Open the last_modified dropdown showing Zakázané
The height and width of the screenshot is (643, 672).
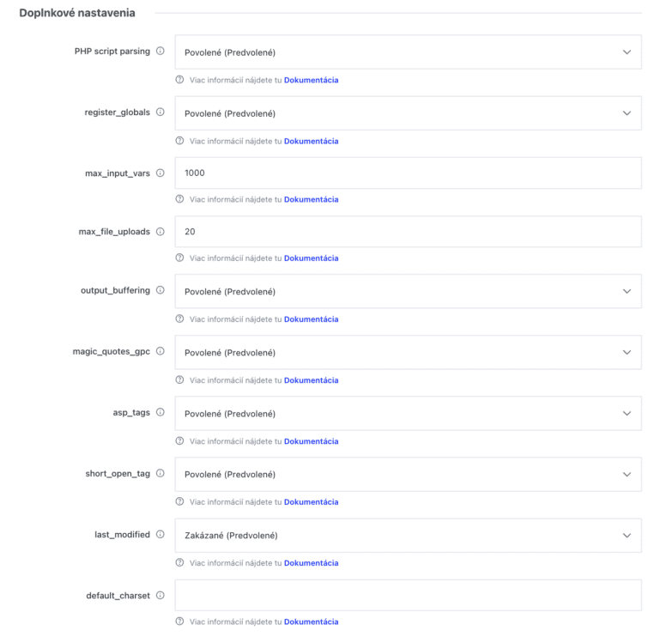click(x=408, y=536)
